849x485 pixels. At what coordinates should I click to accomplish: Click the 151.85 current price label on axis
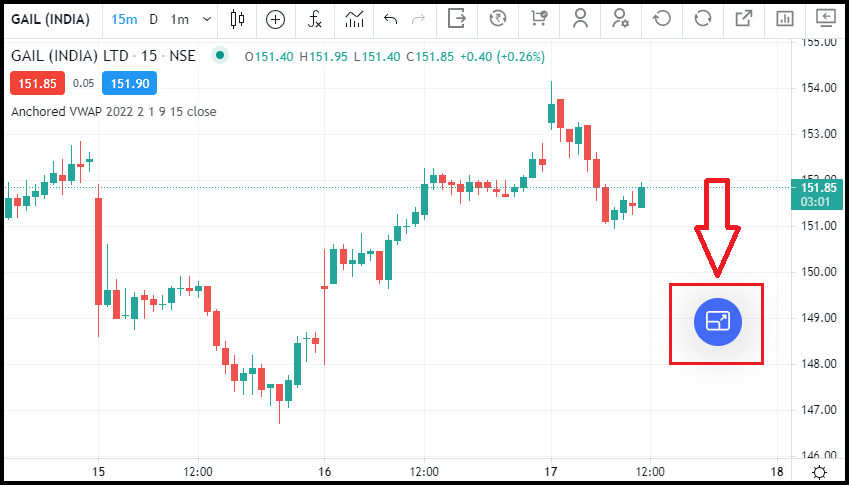[817, 195]
